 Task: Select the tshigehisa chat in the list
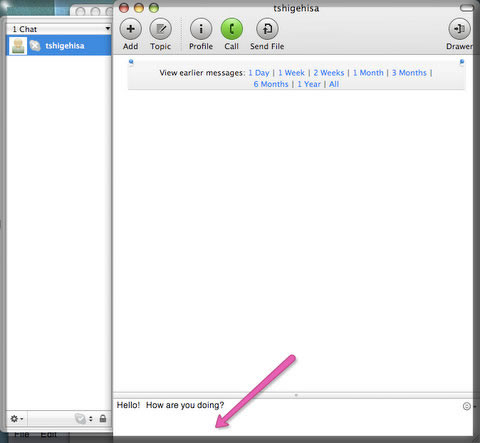tap(59, 46)
